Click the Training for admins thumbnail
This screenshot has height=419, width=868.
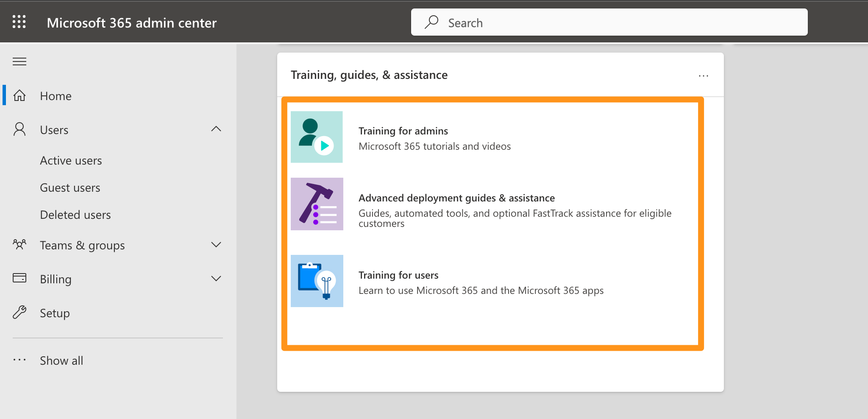click(x=317, y=137)
